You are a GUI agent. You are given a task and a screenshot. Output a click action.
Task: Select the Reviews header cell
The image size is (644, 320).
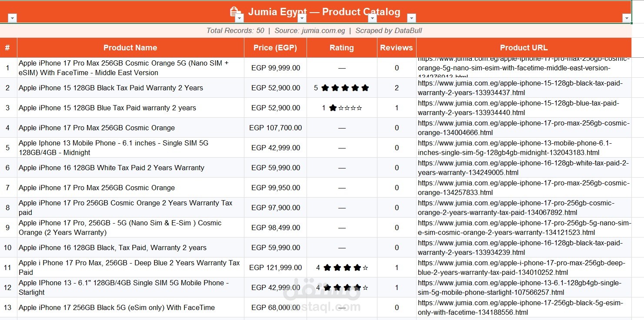397,48
